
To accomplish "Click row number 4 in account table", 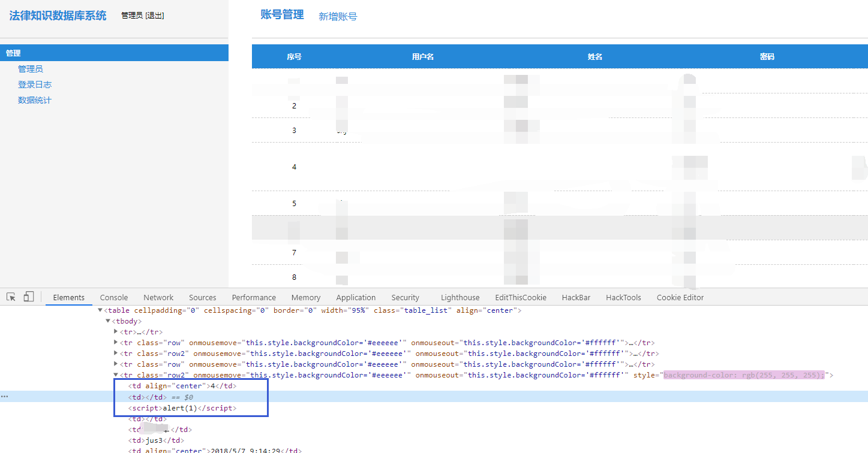I will (x=294, y=167).
